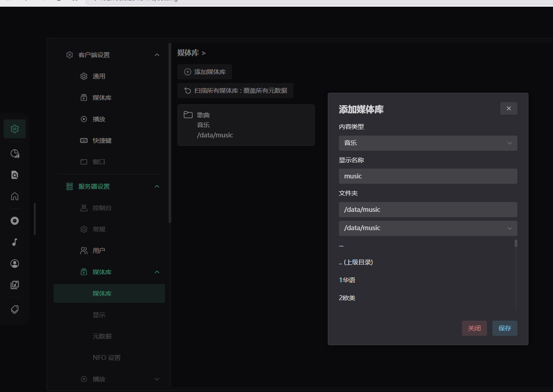Click the file search icon in rail

(15, 175)
